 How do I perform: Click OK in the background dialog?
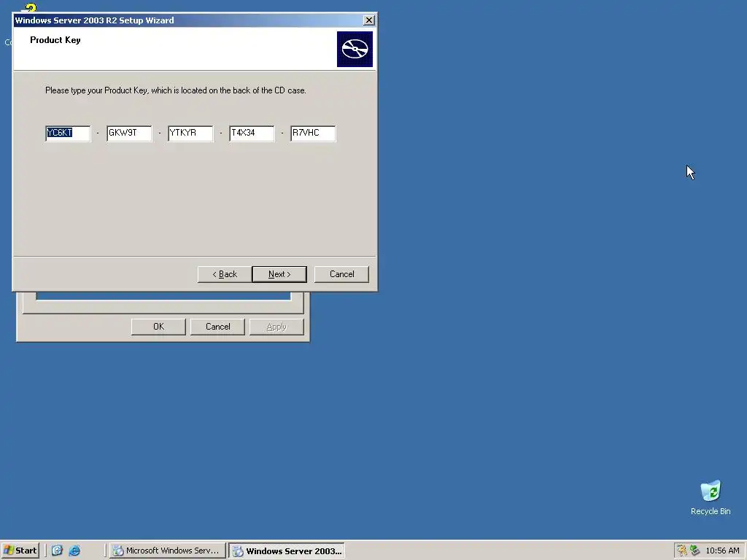tap(158, 327)
